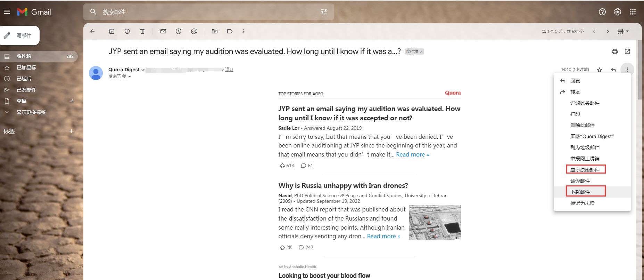
Task: Delete email using trash icon
Action: coord(142,31)
